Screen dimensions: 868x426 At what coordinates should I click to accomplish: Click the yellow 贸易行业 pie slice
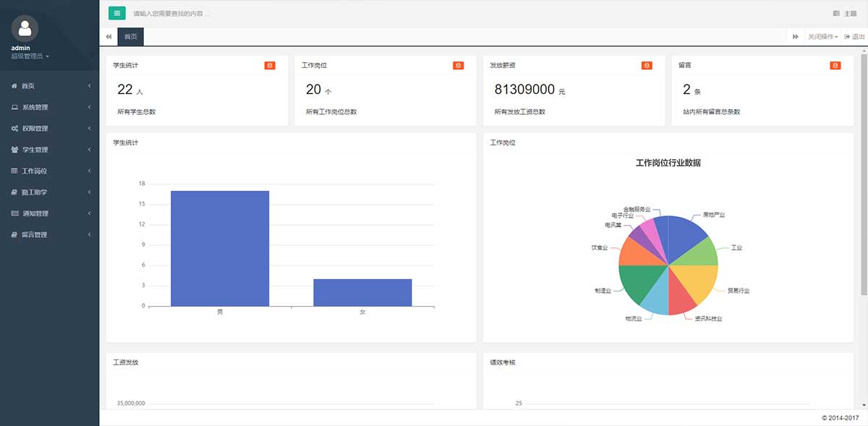coord(700,281)
